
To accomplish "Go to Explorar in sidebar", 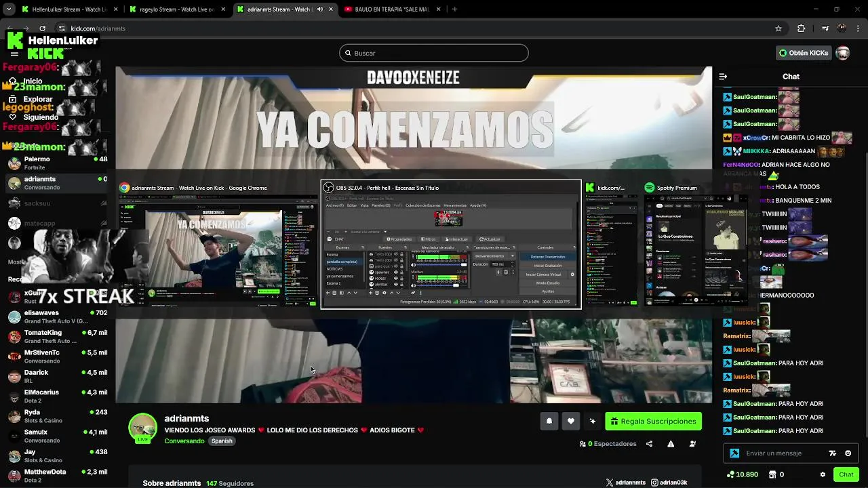I will 38,99.
